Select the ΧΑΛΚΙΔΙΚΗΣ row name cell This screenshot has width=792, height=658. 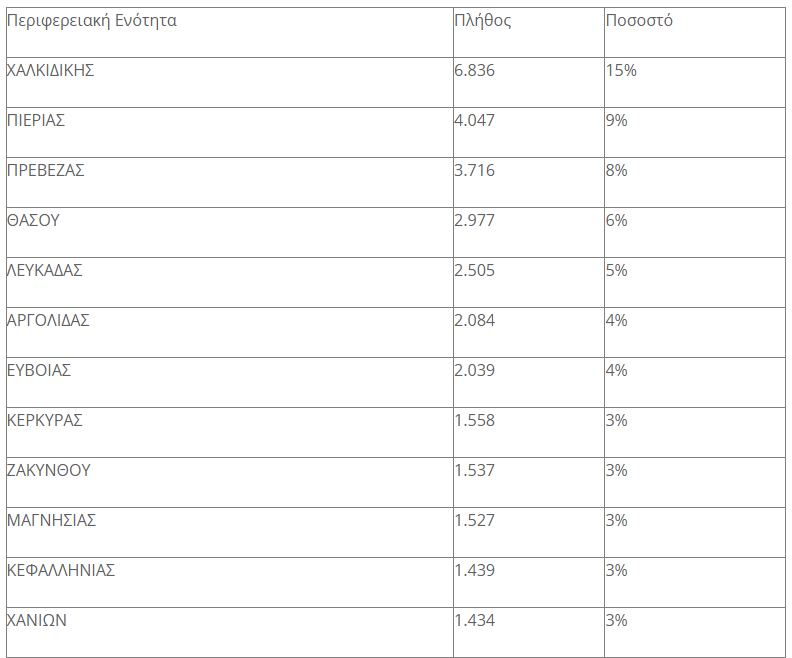51,71
